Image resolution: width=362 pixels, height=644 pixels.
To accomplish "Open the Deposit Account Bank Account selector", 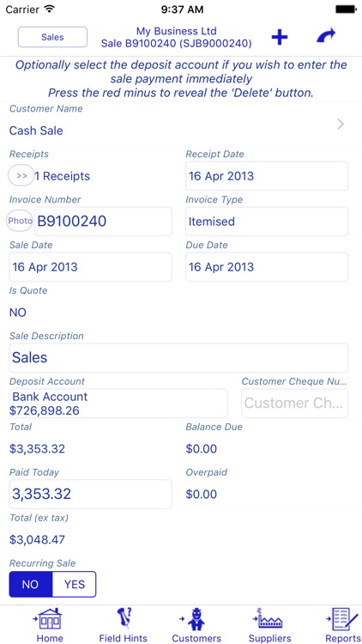I will [x=118, y=404].
